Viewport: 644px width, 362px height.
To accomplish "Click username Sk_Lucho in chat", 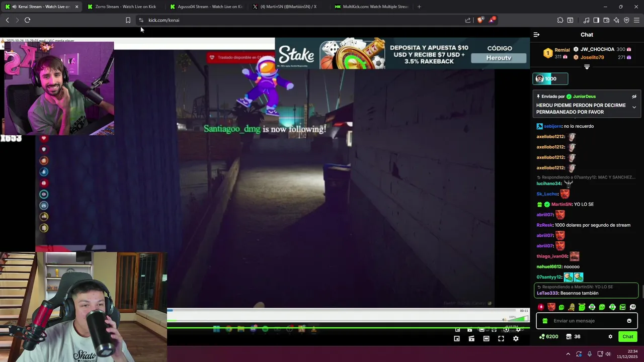I will coord(547,194).
